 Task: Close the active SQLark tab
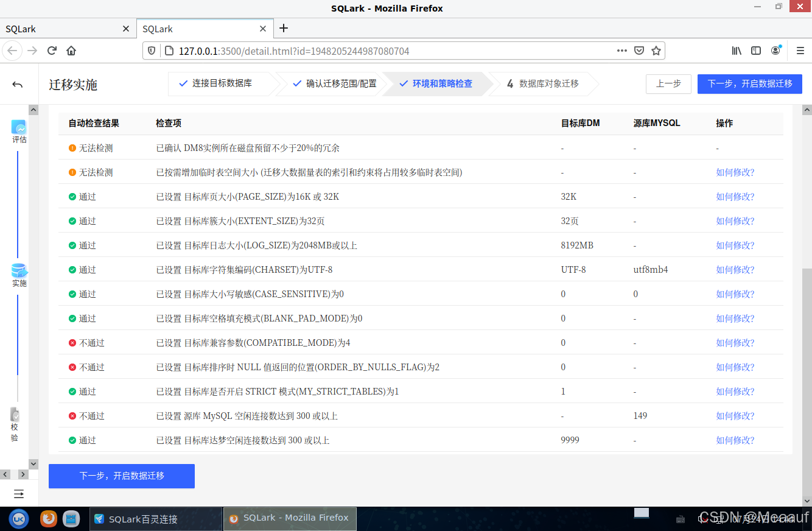(263, 29)
